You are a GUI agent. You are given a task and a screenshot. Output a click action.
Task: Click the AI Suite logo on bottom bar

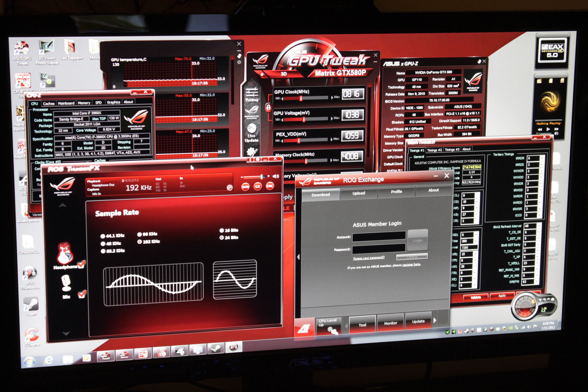tap(304, 328)
